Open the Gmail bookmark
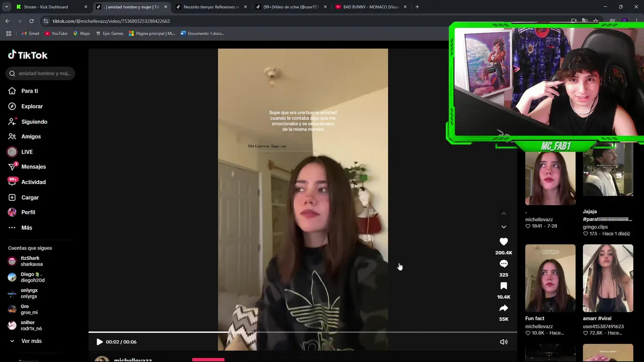Image resolution: width=644 pixels, height=362 pixels. (x=30, y=34)
